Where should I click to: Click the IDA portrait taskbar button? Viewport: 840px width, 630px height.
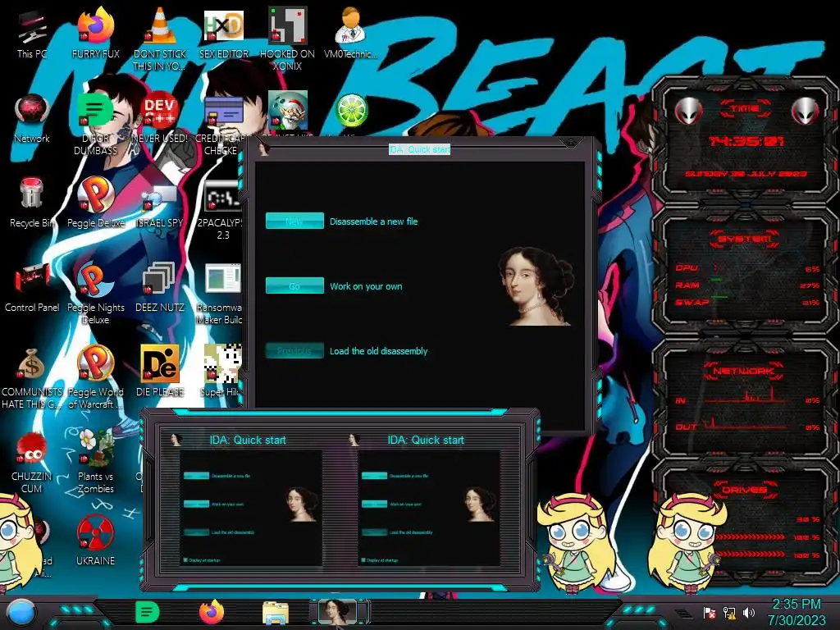tap(337, 612)
